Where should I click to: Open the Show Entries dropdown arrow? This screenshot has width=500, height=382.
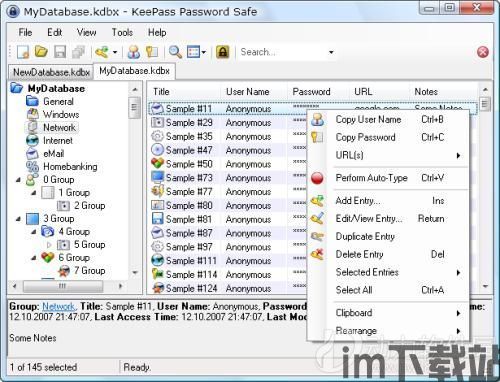pyautogui.click(x=204, y=52)
